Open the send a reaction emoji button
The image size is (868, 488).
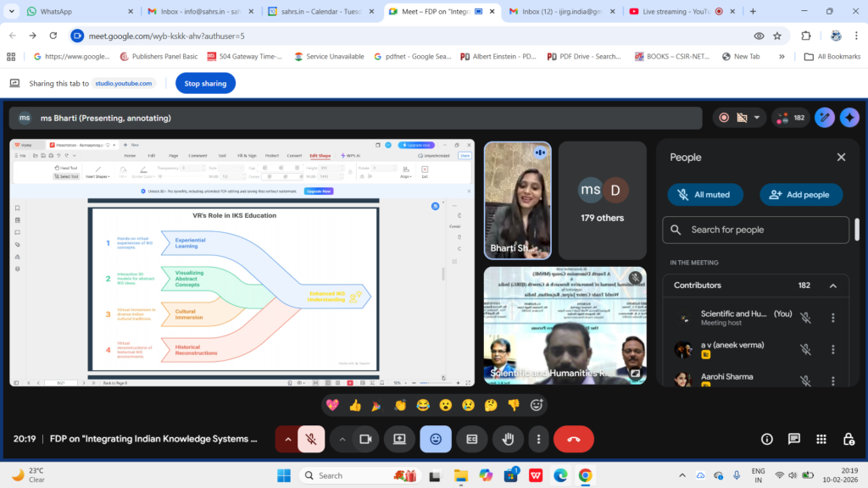[436, 439]
